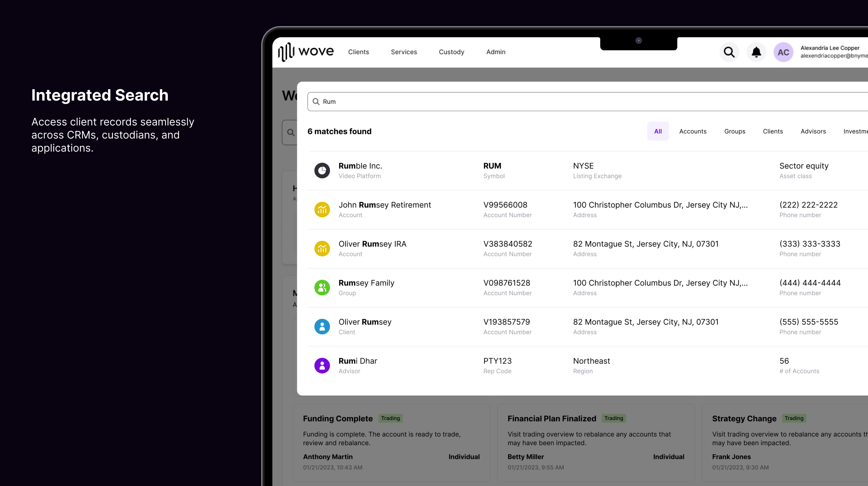The width and height of the screenshot is (868, 486).
Task: Open the Oliver Rumsey client result
Action: pos(587,327)
